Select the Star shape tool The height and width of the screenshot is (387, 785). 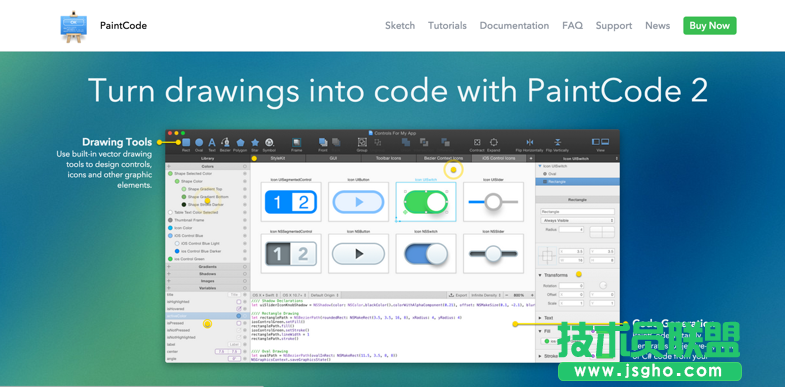tap(255, 142)
